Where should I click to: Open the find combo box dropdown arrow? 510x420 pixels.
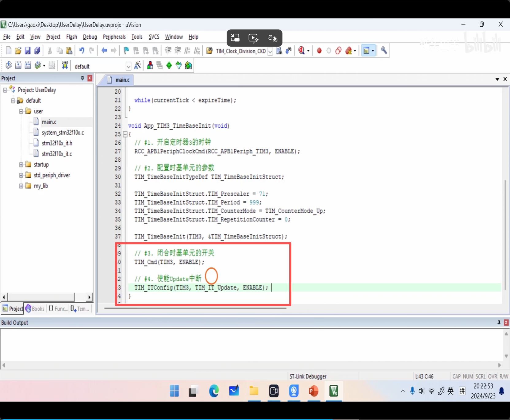pyautogui.click(x=270, y=51)
